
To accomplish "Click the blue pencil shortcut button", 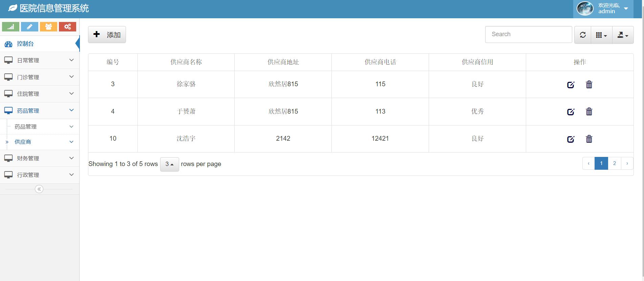I will click(29, 27).
